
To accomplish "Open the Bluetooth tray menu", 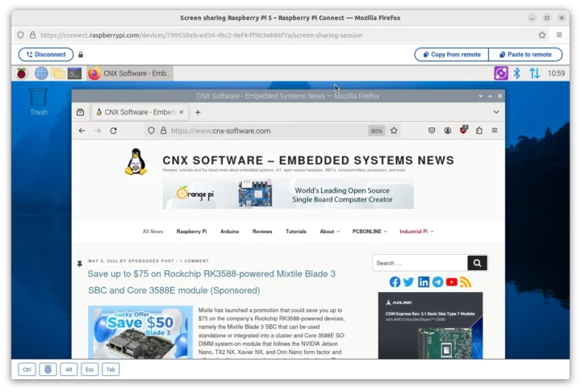I will [517, 73].
